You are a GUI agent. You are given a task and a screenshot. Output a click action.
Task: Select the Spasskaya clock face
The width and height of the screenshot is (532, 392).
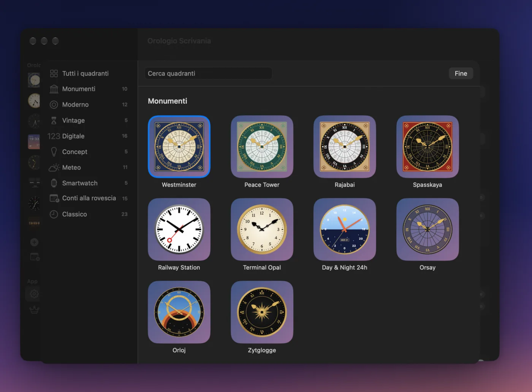pyautogui.click(x=427, y=146)
